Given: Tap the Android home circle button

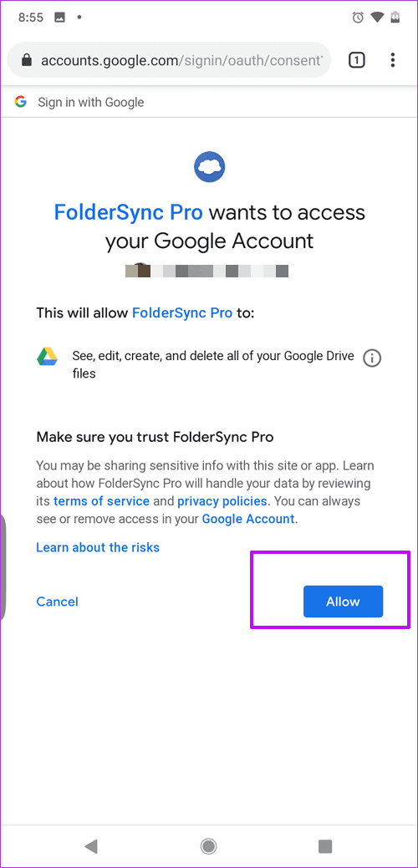Looking at the screenshot, I should [x=209, y=845].
